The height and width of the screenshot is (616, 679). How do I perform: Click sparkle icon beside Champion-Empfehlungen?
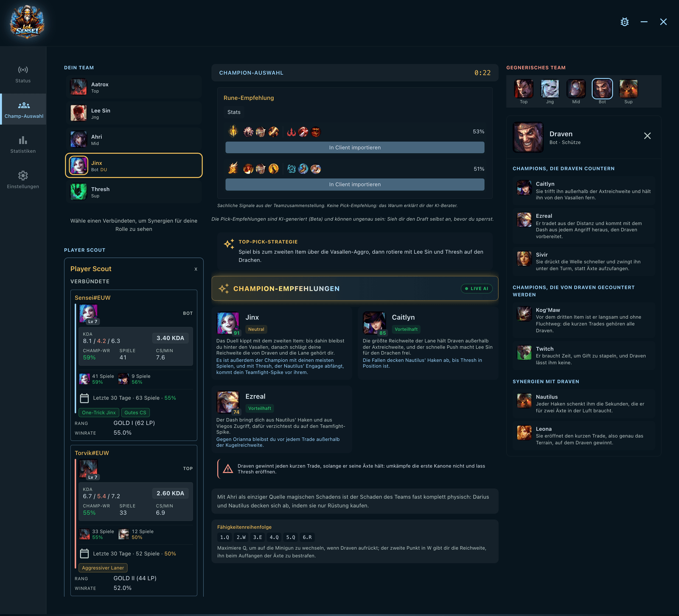click(224, 288)
